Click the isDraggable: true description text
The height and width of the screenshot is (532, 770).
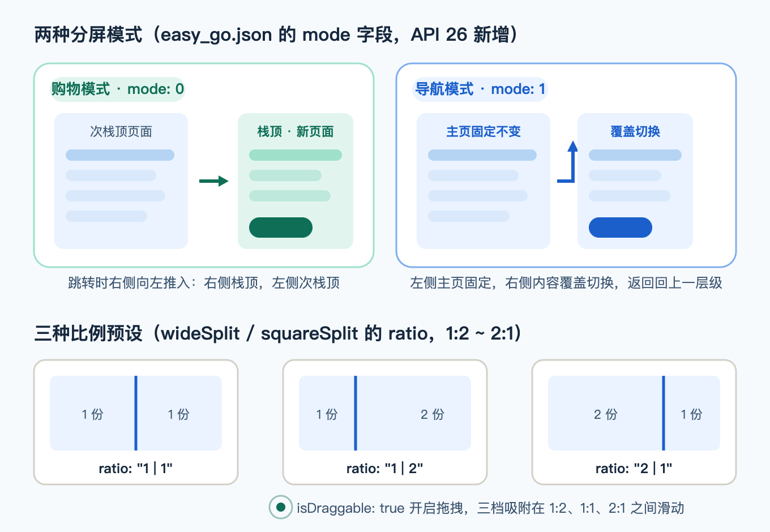tap(490, 508)
